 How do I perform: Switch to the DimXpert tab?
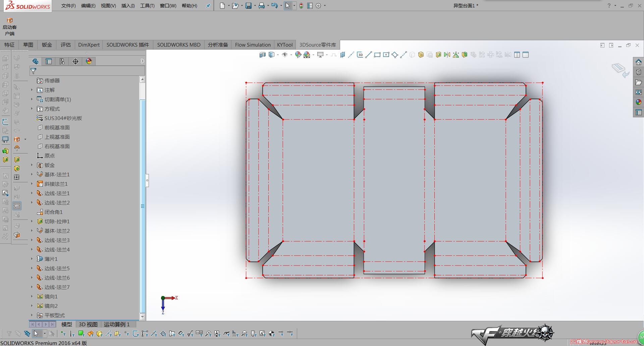tap(89, 45)
